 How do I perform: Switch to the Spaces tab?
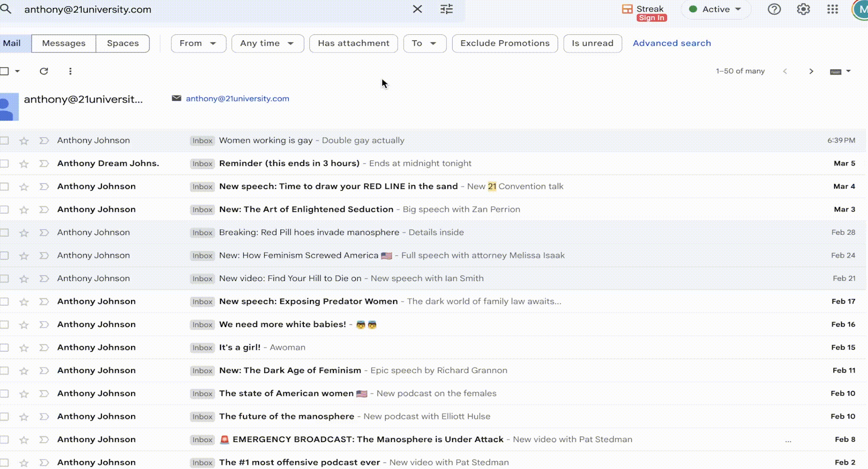point(123,43)
